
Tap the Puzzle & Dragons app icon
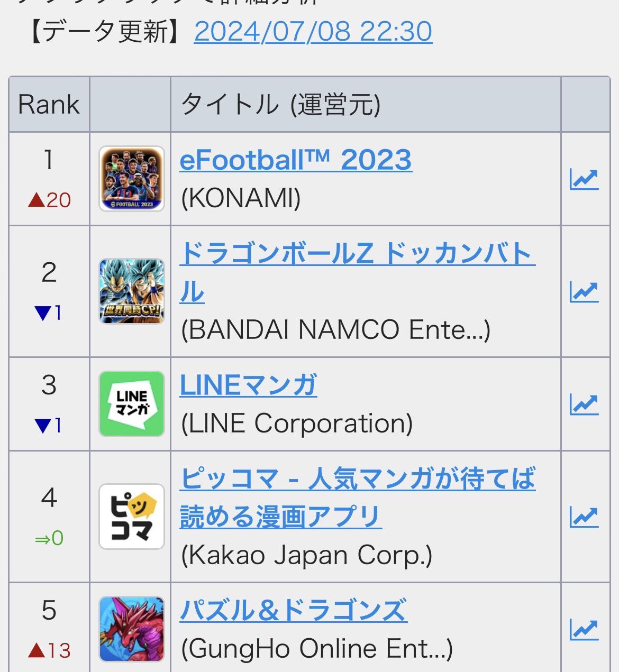[x=132, y=629]
